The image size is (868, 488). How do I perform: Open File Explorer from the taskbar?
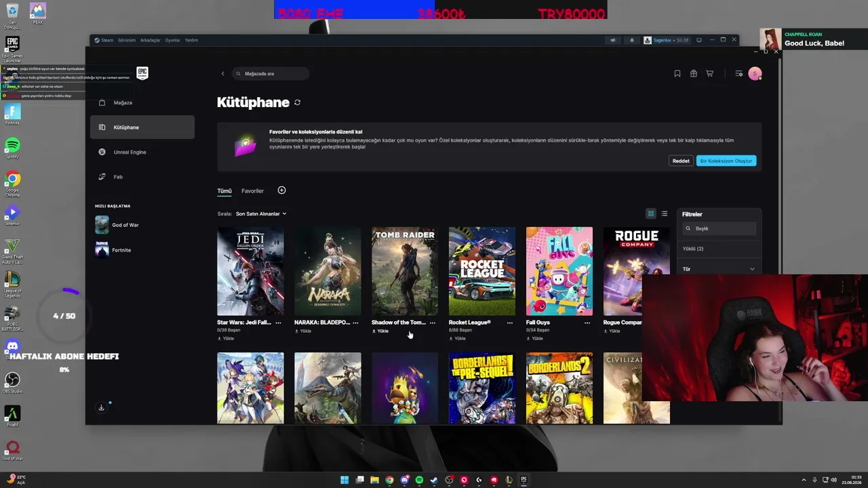point(374,480)
